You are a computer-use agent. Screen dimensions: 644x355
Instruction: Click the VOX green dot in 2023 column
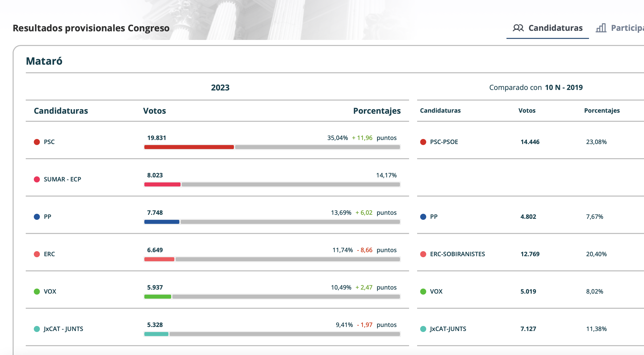click(37, 292)
